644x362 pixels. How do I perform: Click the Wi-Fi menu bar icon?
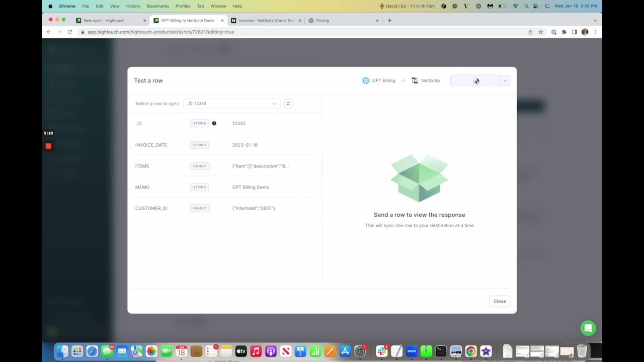click(515, 6)
